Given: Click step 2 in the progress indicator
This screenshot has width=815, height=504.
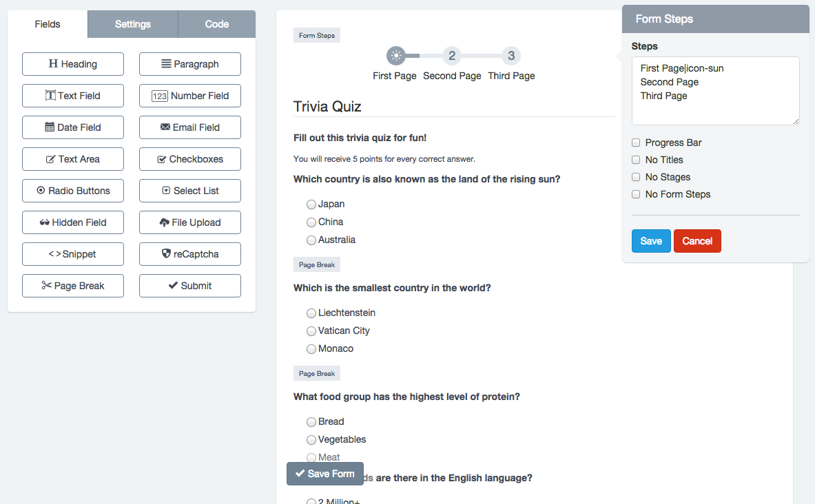Looking at the screenshot, I should tap(451, 56).
